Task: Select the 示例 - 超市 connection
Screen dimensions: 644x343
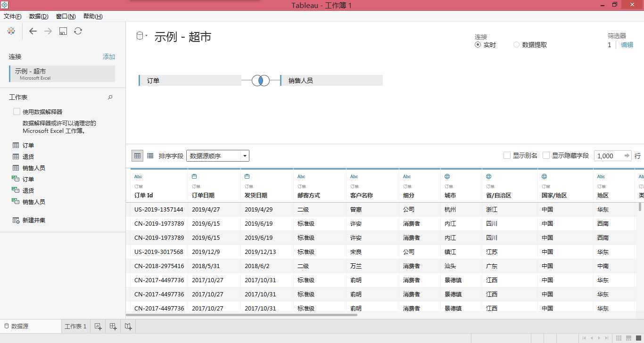Action: tap(62, 74)
